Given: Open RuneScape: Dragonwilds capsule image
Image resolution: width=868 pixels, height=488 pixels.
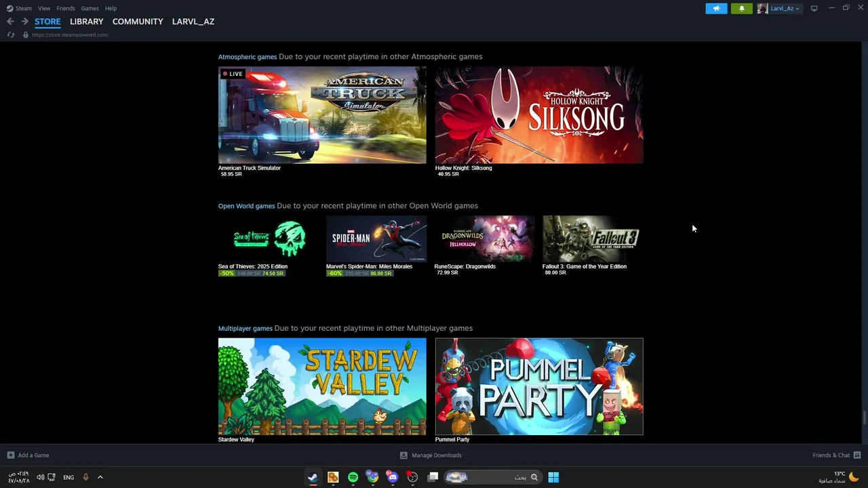Looking at the screenshot, I should (484, 239).
